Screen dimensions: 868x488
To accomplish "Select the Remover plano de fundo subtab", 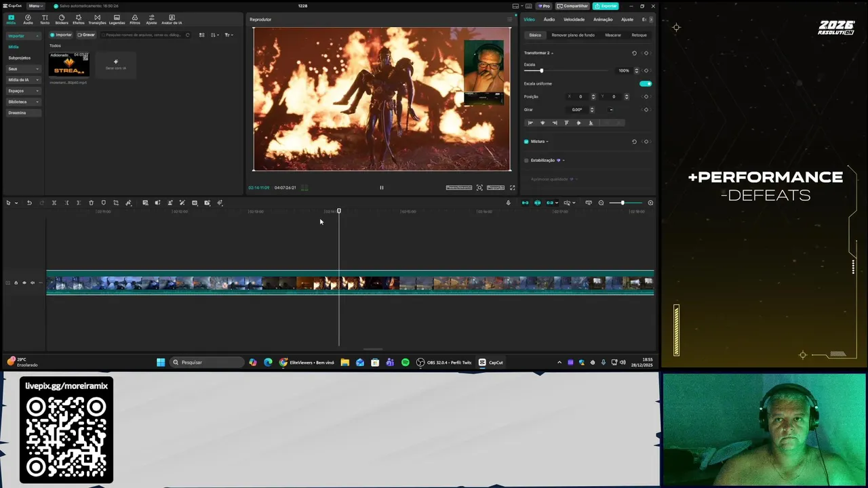I will (573, 35).
